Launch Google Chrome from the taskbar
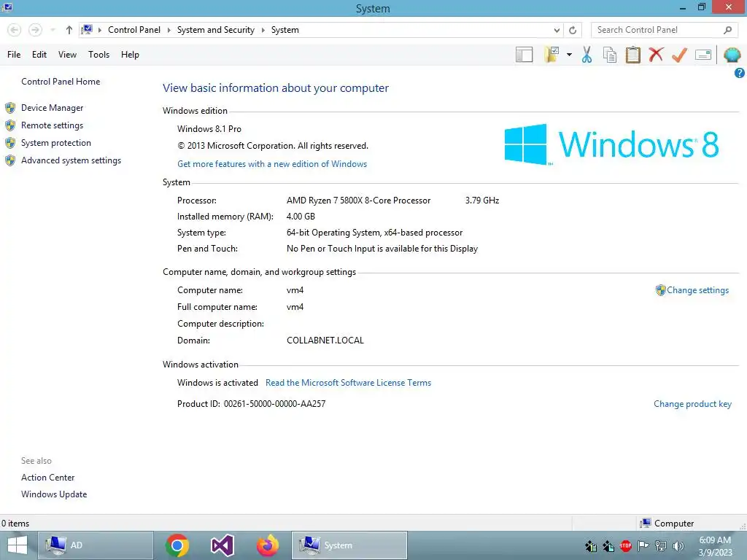Screen dimensions: 747x560 point(177,545)
